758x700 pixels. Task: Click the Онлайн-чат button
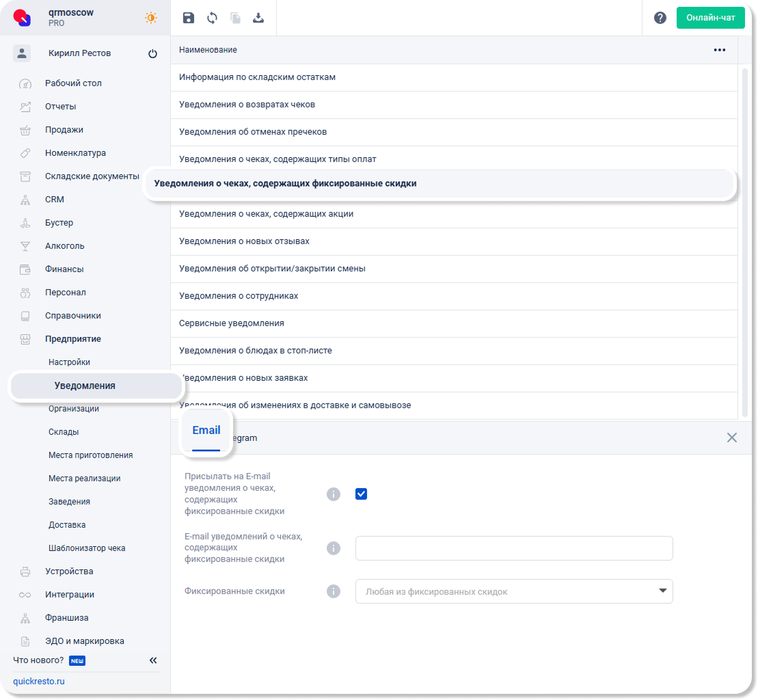pos(710,18)
